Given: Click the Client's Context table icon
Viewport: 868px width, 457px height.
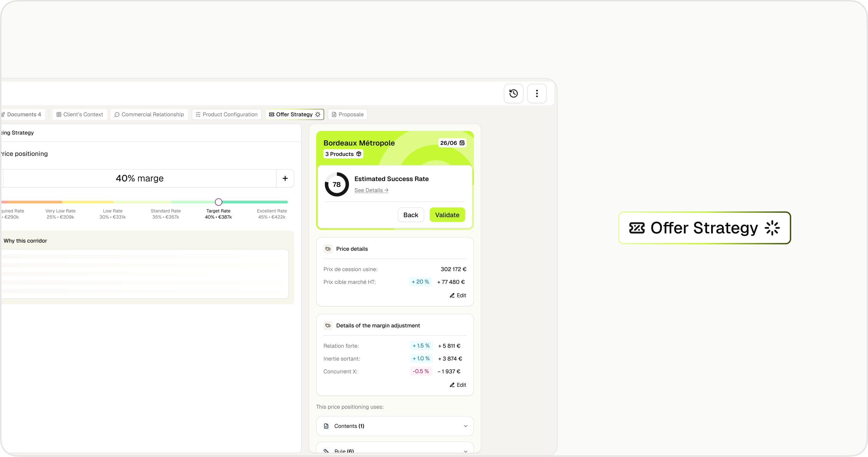Looking at the screenshot, I should 59,115.
